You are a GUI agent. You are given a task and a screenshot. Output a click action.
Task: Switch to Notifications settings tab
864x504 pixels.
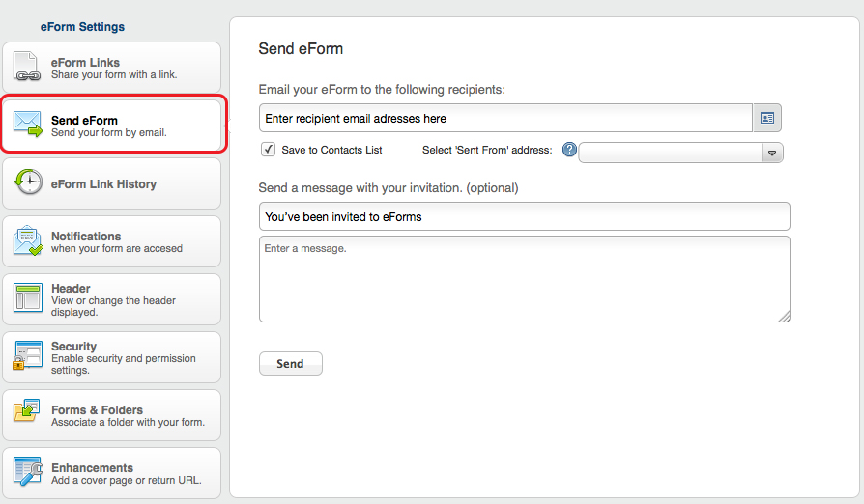112,241
